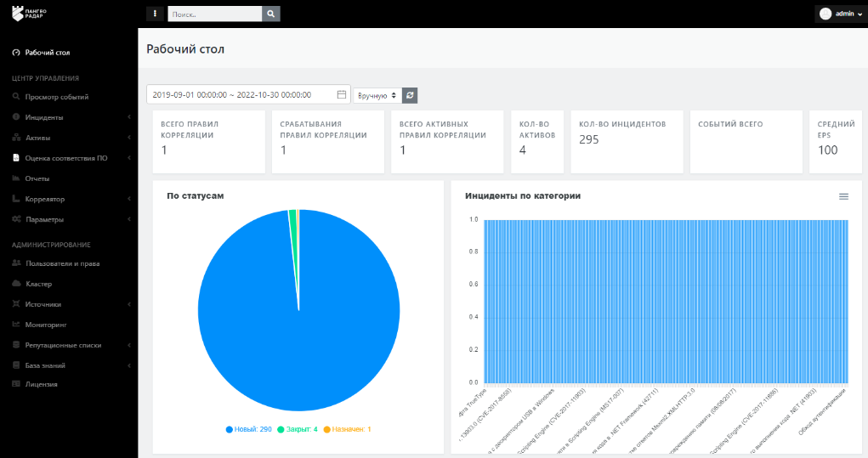Open Мониторинг menu item
Viewport: 868px width, 458px height.
(x=45, y=325)
